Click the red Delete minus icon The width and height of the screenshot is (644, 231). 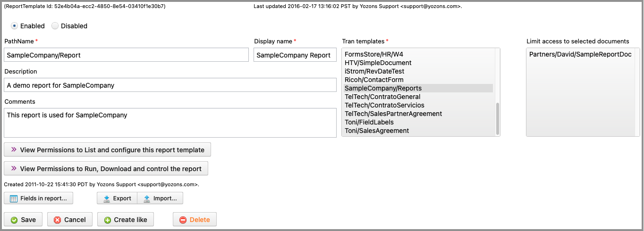183,220
